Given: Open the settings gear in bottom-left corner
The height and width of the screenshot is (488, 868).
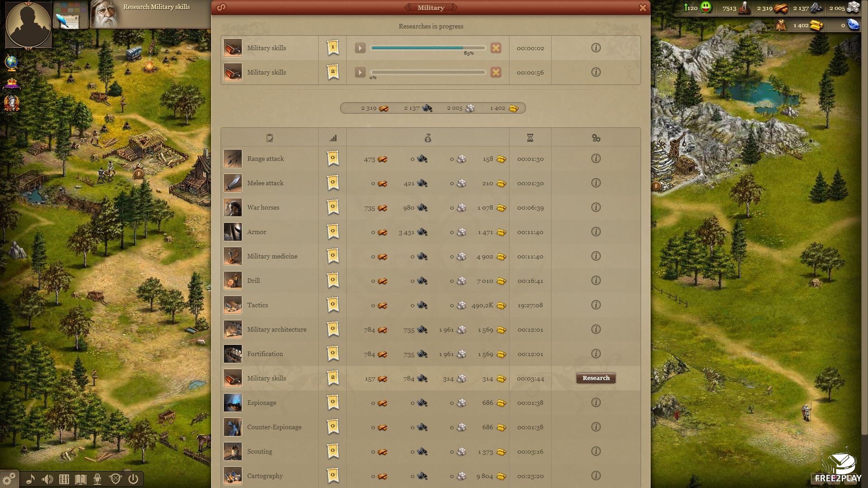Looking at the screenshot, I should 9,479.
